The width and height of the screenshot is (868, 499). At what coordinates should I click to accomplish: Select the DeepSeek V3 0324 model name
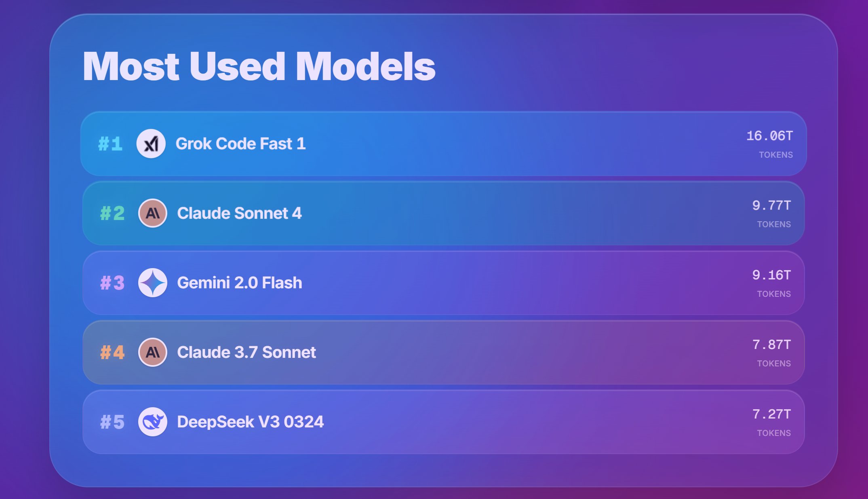250,422
